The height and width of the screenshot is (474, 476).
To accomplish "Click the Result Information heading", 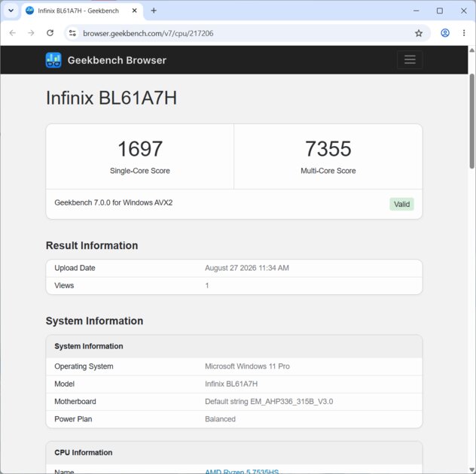I will click(x=92, y=245).
